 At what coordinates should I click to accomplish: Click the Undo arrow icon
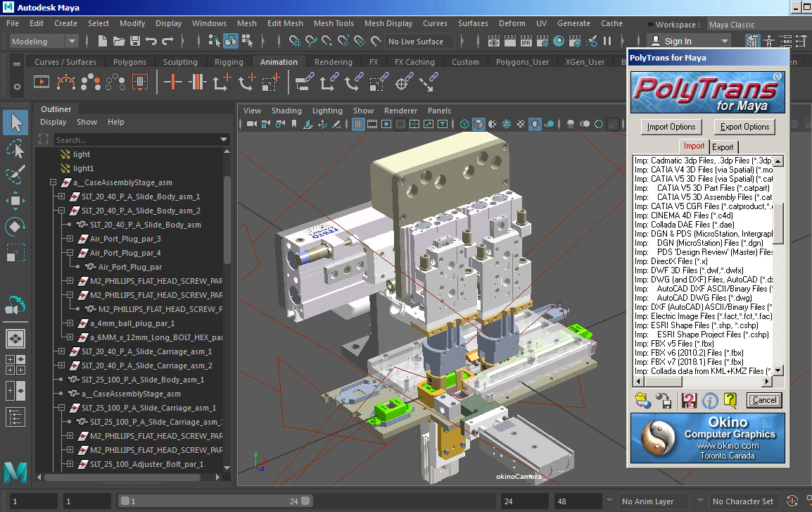152,42
